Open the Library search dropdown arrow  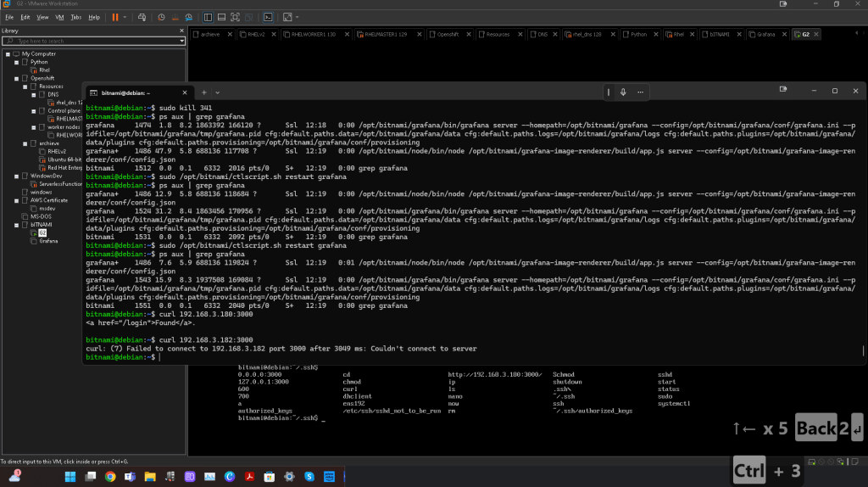click(x=181, y=41)
